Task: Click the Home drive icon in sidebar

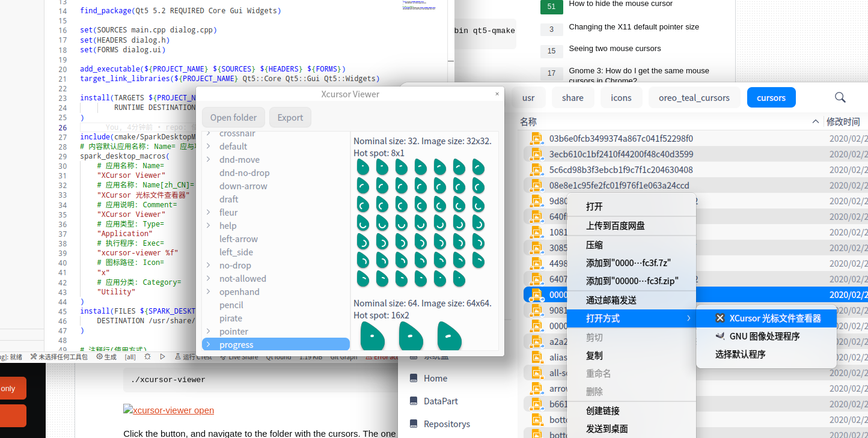Action: pos(414,379)
